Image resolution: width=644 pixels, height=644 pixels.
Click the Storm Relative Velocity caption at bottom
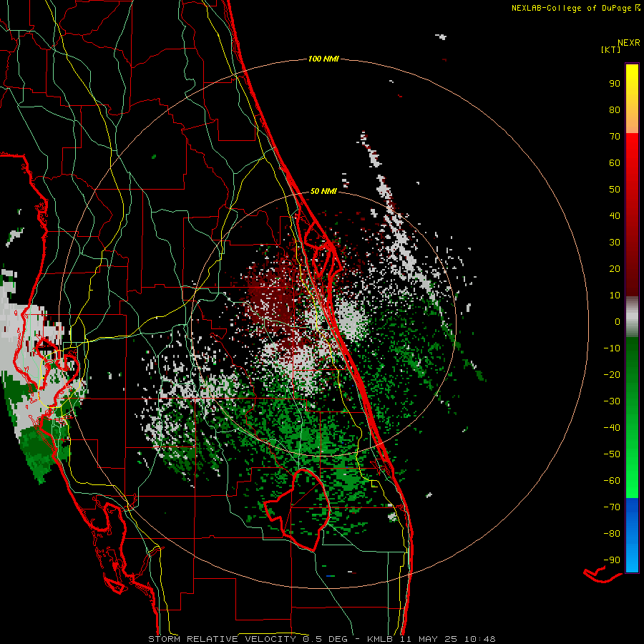coord(321,639)
